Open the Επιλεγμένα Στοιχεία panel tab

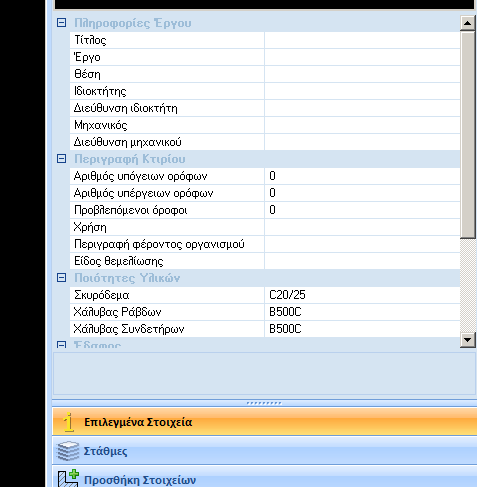click(265, 422)
